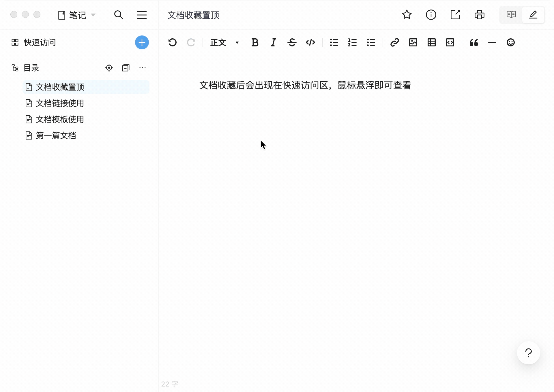Show document info icon
Image resolution: width=554 pixels, height=392 pixels.
pyautogui.click(x=431, y=15)
